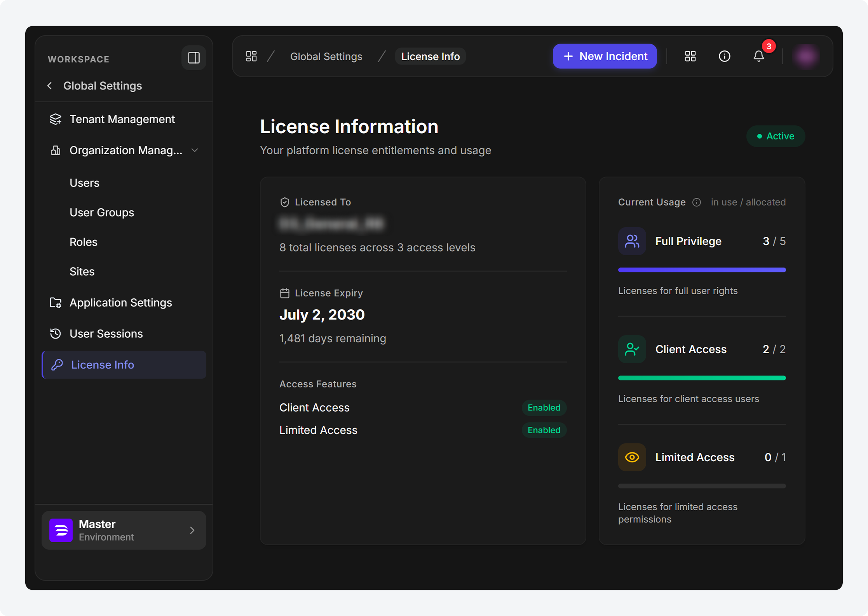Viewport: 868px width, 616px height.
Task: Click the Limited Access eye icon
Action: coord(632,457)
